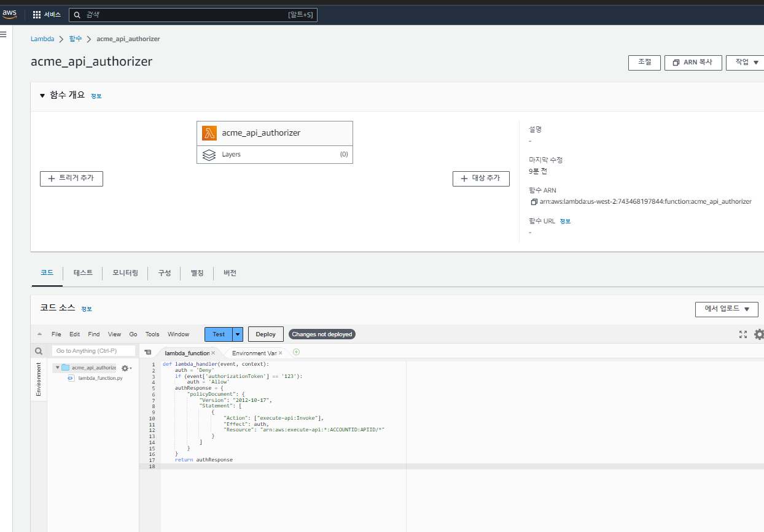The width and height of the screenshot is (764, 532).
Task: Click the ARN 복사 button
Action: coord(693,63)
